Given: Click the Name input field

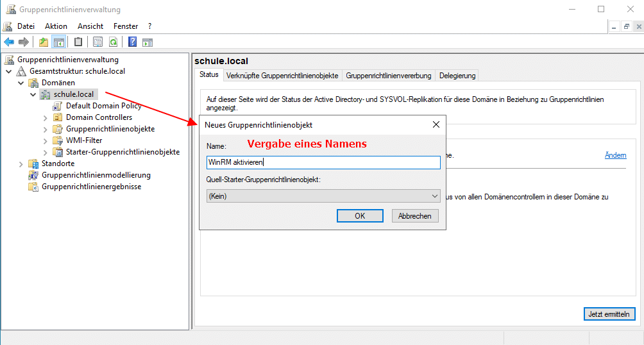Looking at the screenshot, I should [x=323, y=162].
